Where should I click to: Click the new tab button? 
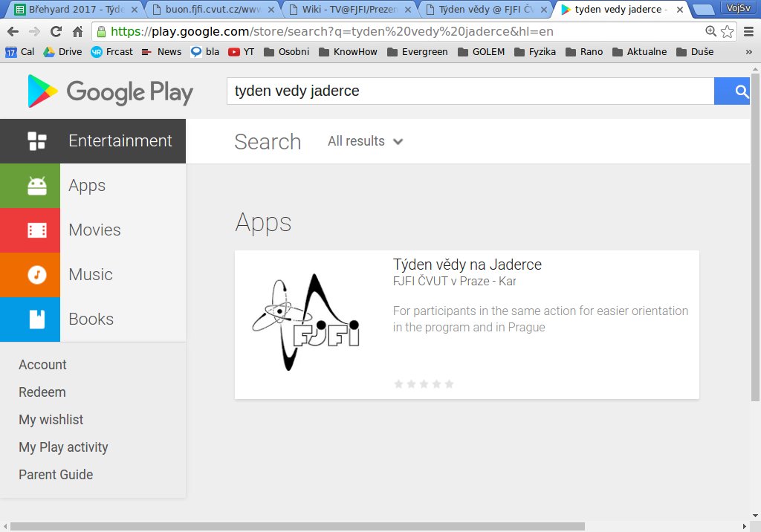[702, 9]
